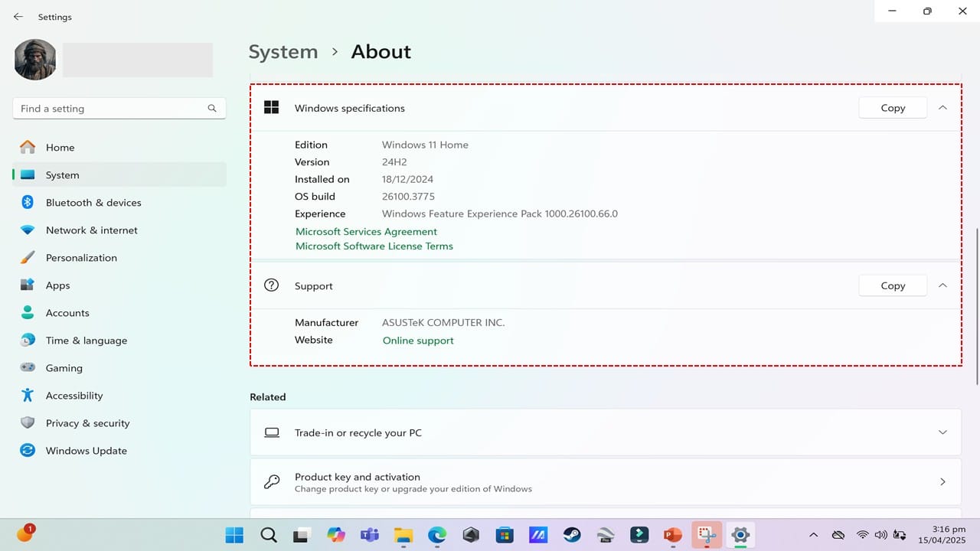Open Home in the sidebar
The height and width of the screenshot is (551, 980).
pyautogui.click(x=119, y=148)
